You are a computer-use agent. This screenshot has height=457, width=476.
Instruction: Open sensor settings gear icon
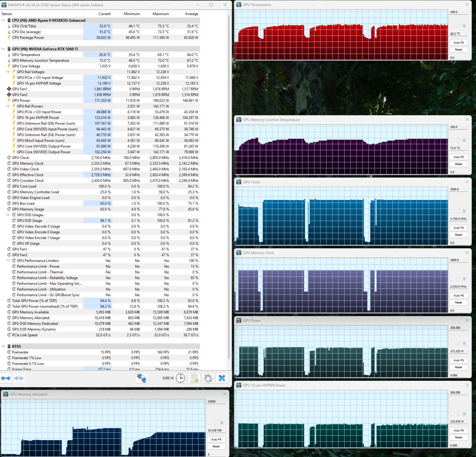coord(208,378)
